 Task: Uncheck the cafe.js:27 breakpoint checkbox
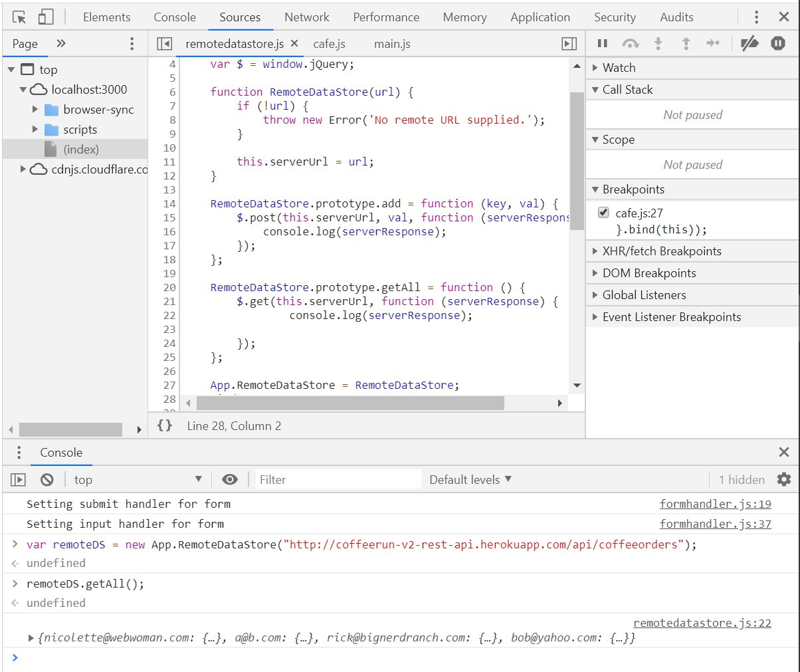pos(603,213)
